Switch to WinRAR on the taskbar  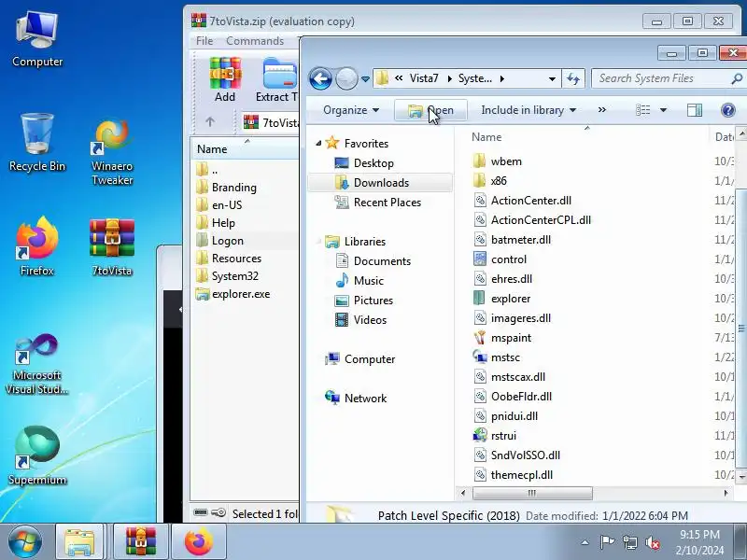(x=141, y=542)
